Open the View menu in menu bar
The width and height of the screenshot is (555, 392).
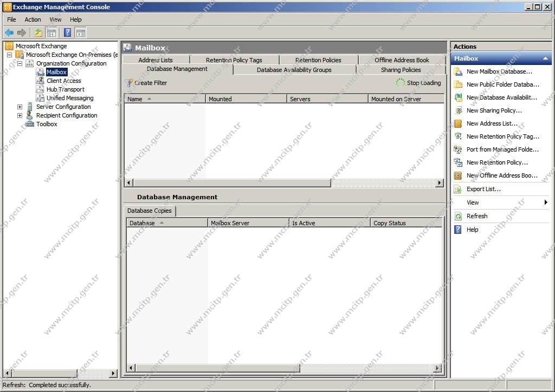tap(55, 19)
